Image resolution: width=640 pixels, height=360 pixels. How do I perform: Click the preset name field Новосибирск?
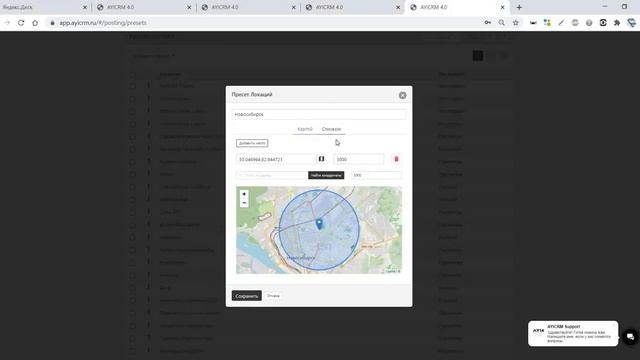tap(319, 114)
